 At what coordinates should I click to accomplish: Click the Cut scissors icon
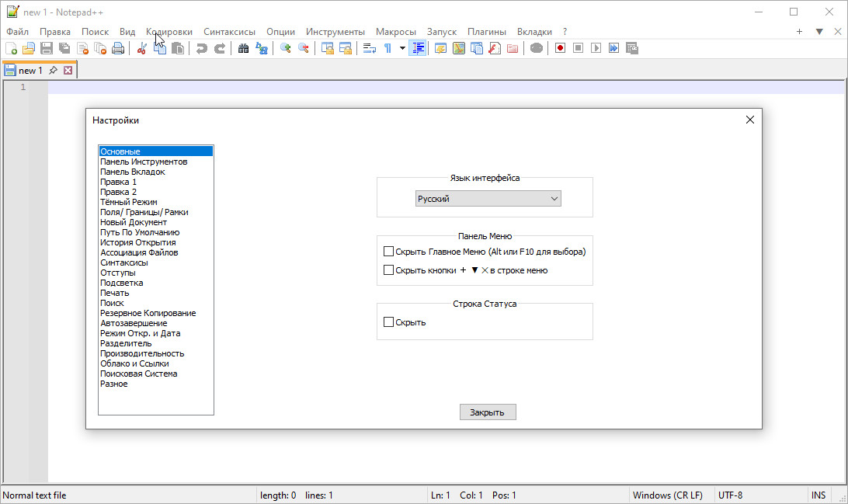142,48
